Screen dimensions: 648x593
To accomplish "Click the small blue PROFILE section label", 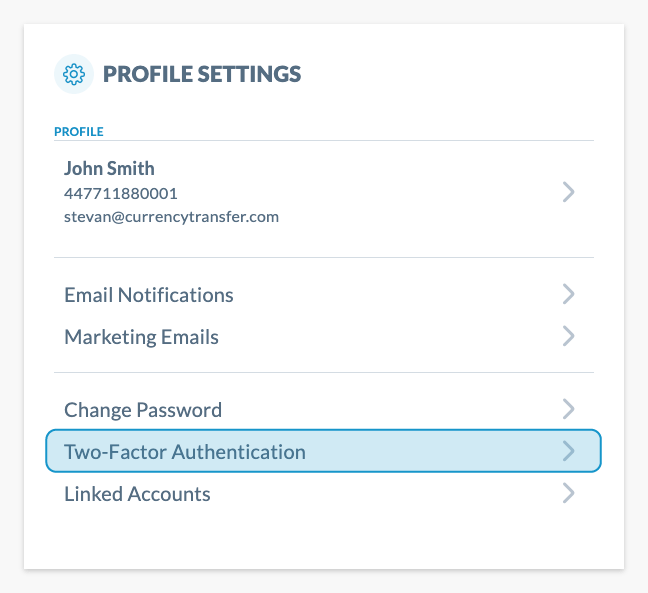I will [79, 131].
